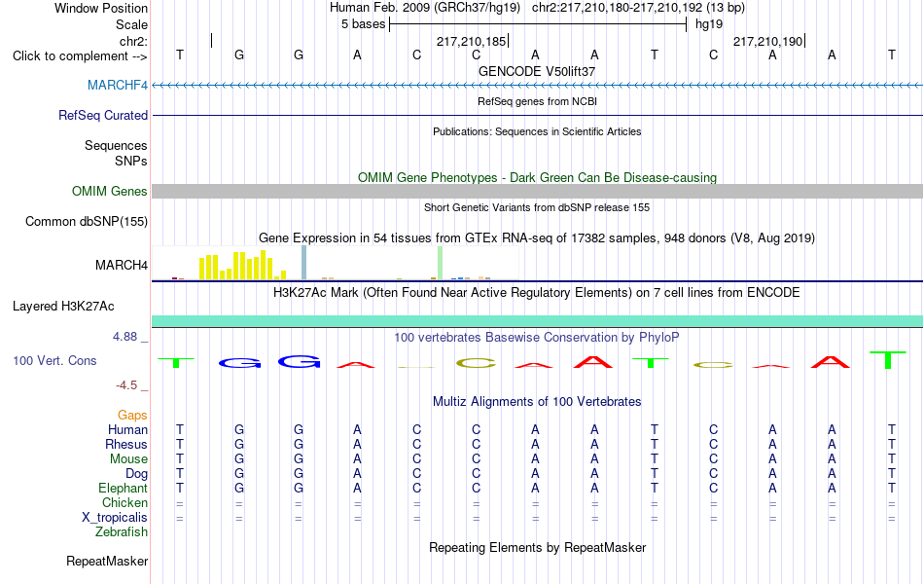Select the OMIM Genes track label

pos(110,191)
